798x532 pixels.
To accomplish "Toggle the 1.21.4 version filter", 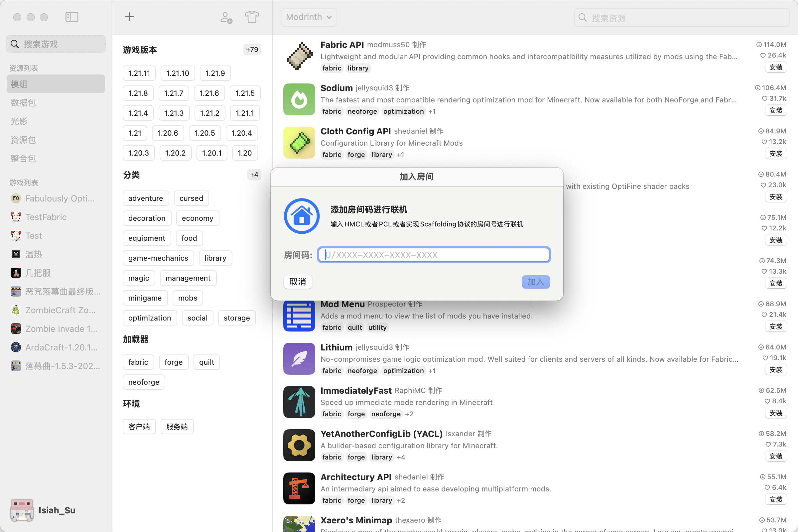I will 138,113.
